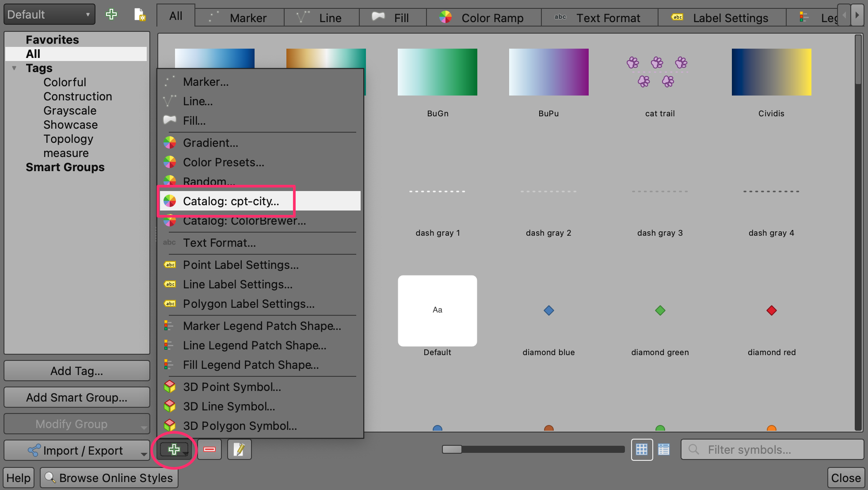Choose Catalog: cpt-city menu entry
Viewport: 868px width, 490px height.
(x=231, y=201)
